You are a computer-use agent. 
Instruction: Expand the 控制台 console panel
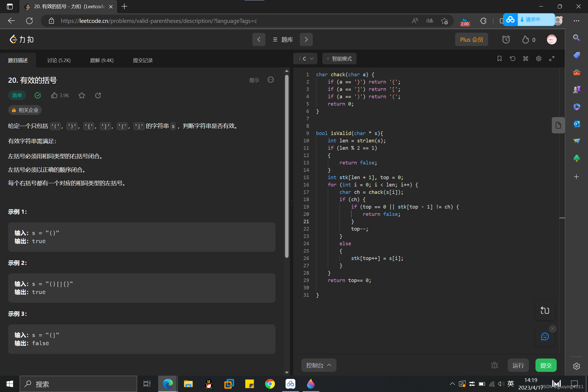[318, 365]
